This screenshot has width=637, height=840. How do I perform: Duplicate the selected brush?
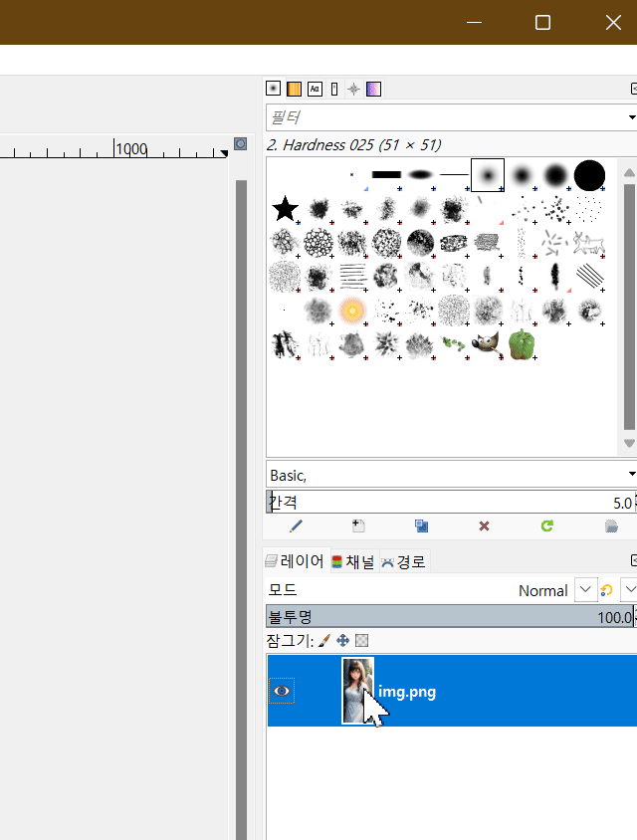pyautogui.click(x=422, y=526)
